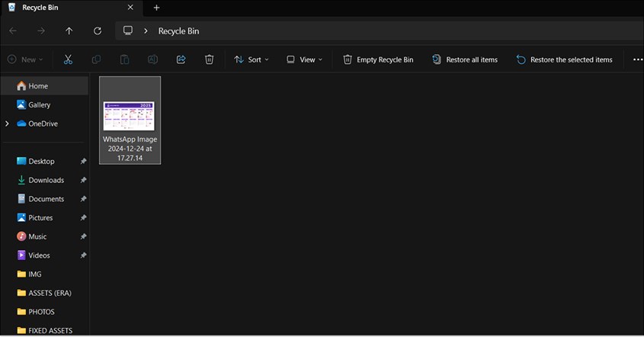
Task: Go back with the left arrow
Action: point(13,30)
